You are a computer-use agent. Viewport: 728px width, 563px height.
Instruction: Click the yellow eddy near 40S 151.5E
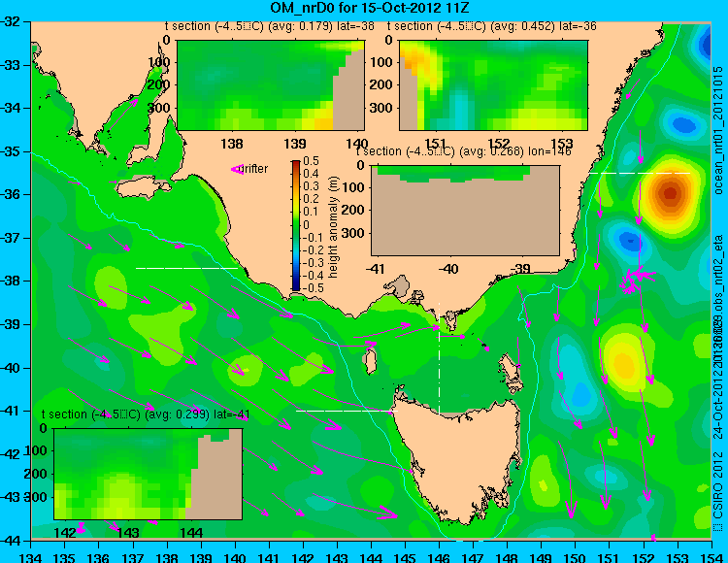click(624, 362)
